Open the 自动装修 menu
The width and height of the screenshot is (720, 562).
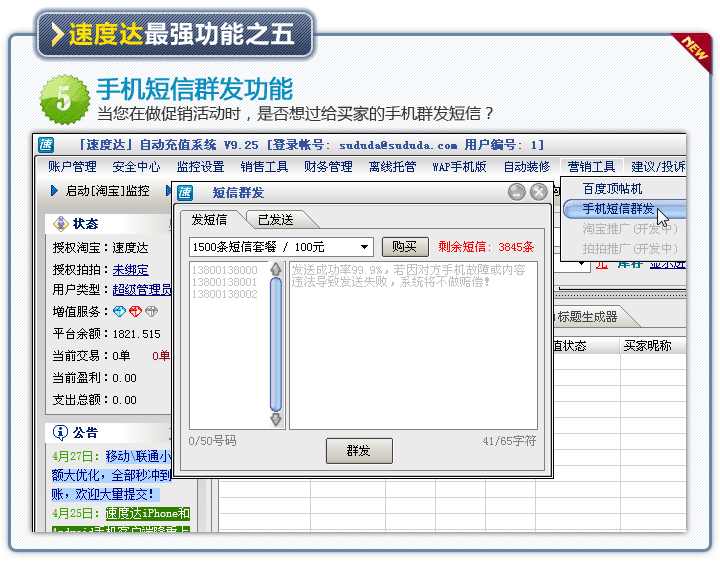coord(527,167)
